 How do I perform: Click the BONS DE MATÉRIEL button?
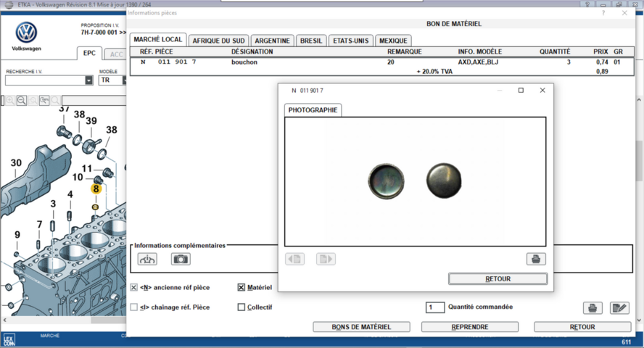pos(361,327)
